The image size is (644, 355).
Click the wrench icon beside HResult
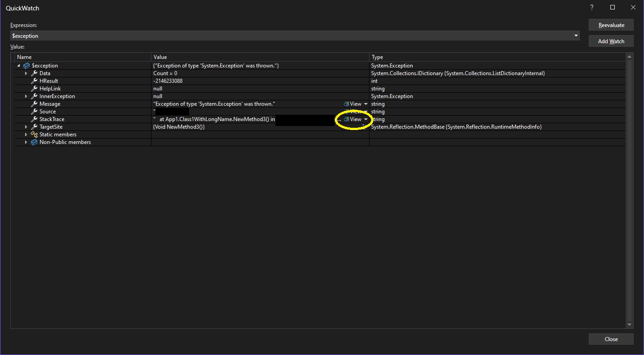click(x=34, y=81)
